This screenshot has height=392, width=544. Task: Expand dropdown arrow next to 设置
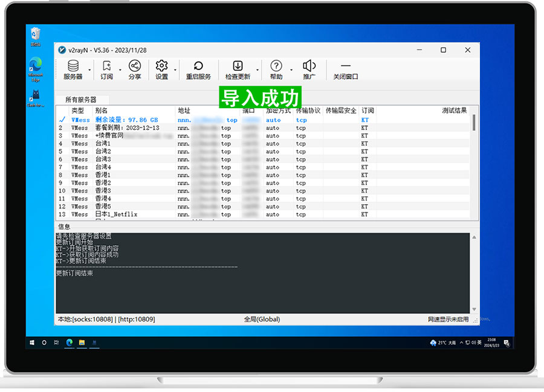tap(176, 70)
